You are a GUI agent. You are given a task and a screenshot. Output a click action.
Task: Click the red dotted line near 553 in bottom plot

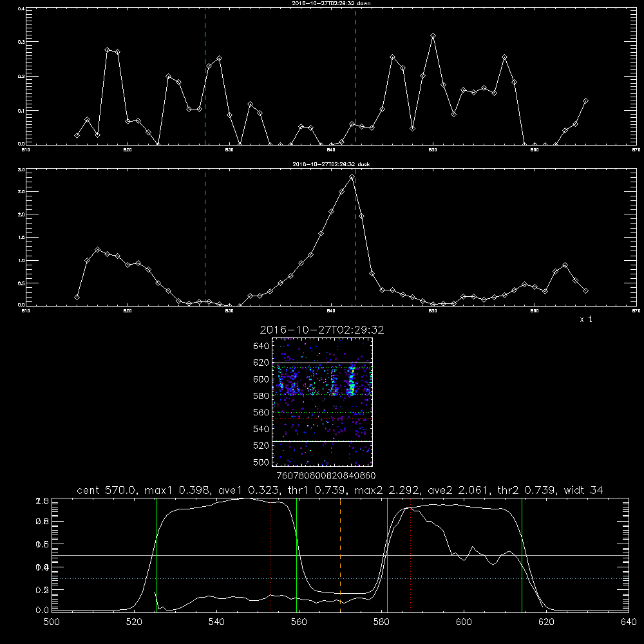pyautogui.click(x=270, y=555)
